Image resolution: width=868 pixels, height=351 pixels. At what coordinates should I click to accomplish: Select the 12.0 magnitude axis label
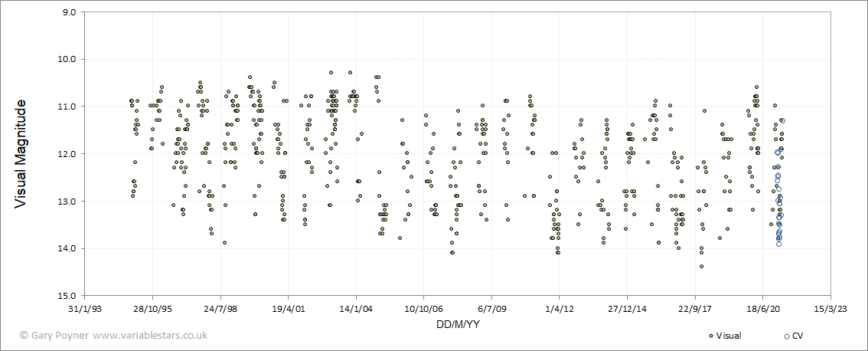coord(67,153)
